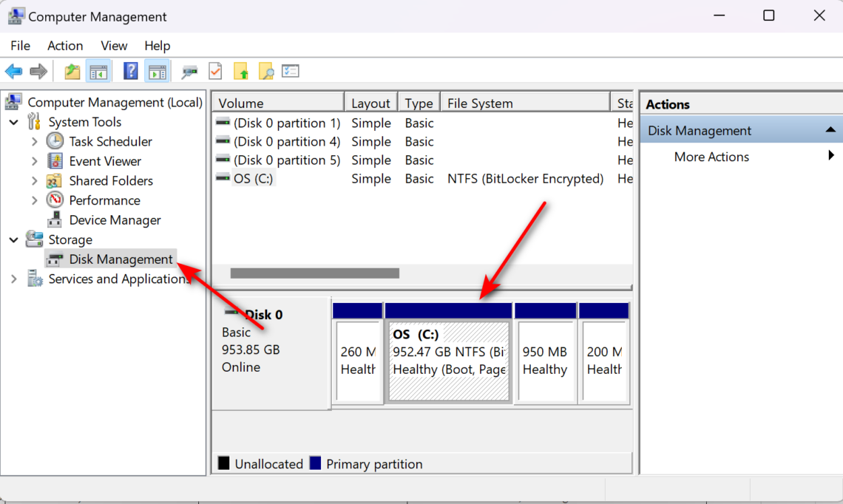843x504 pixels.
Task: Open the View menu
Action: click(x=114, y=45)
